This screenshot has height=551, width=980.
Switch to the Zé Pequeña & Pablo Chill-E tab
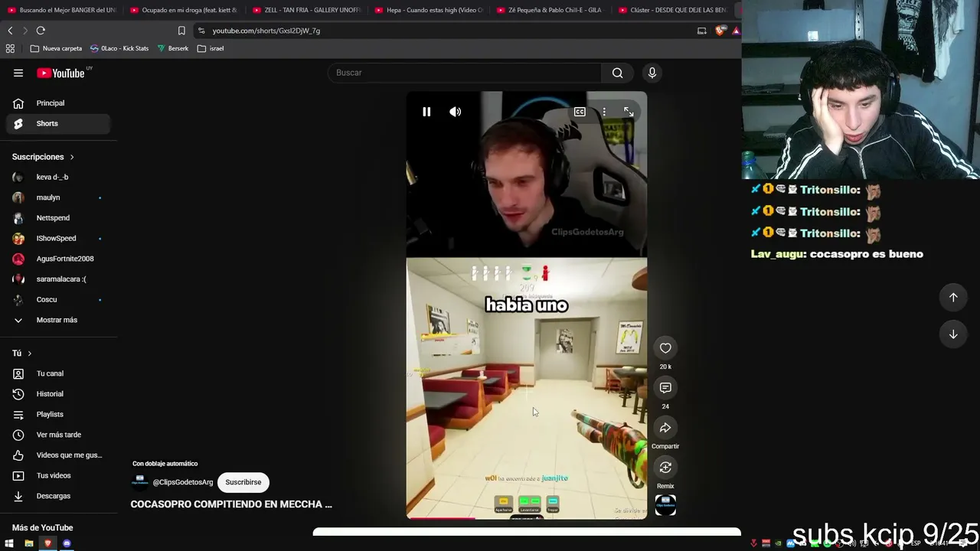coord(550,10)
